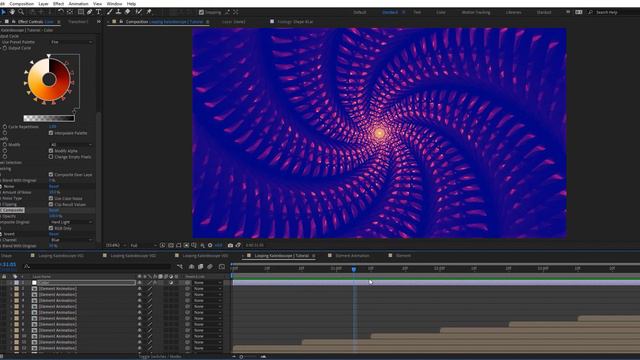
Task: Open the composition mini-flowchart icon
Action: tap(180, 267)
